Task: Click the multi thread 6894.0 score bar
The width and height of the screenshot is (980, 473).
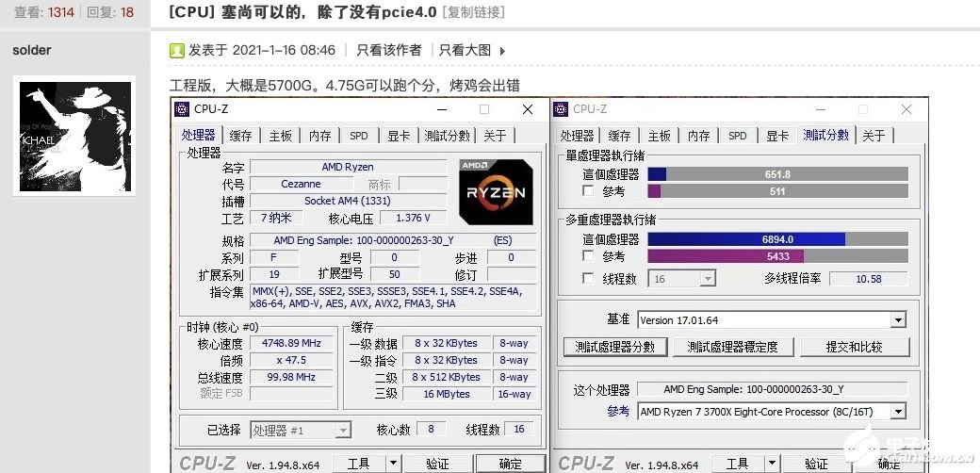Action: coord(777,239)
